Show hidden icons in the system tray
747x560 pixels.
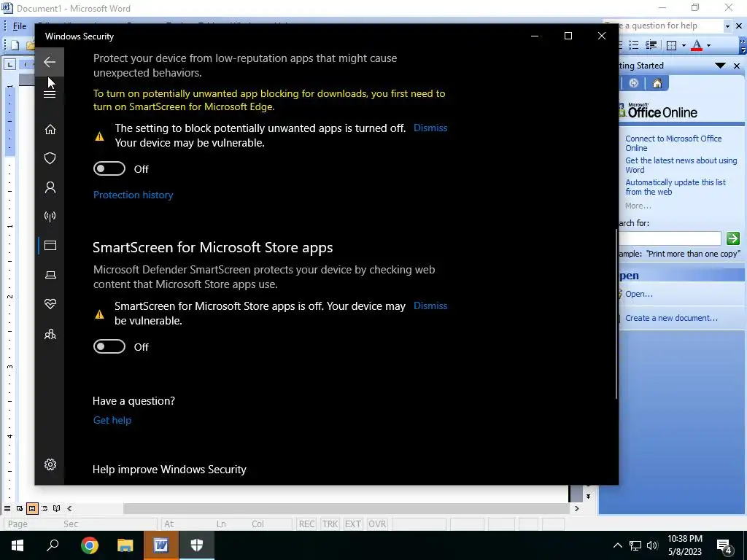coord(617,545)
